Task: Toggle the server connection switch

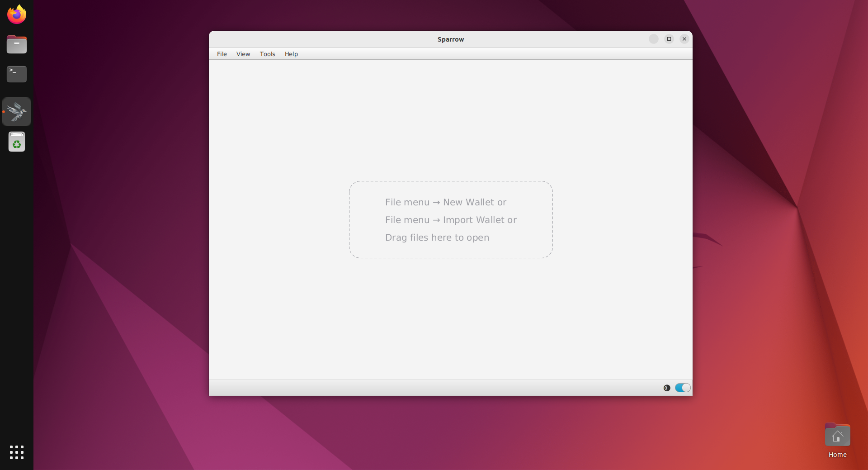Action: 683,388
